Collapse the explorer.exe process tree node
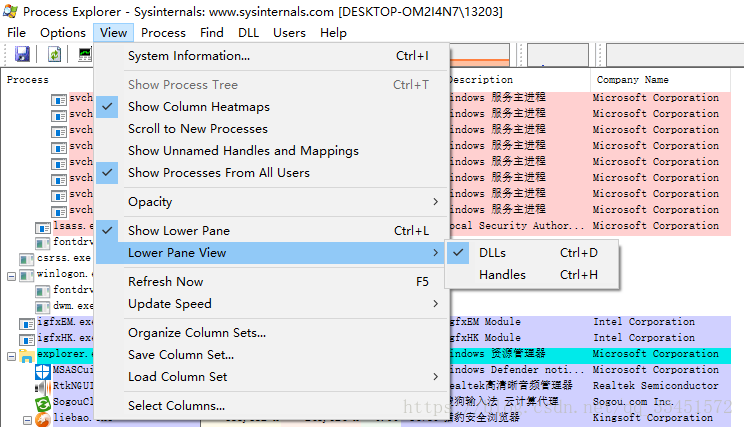 pyautogui.click(x=11, y=356)
